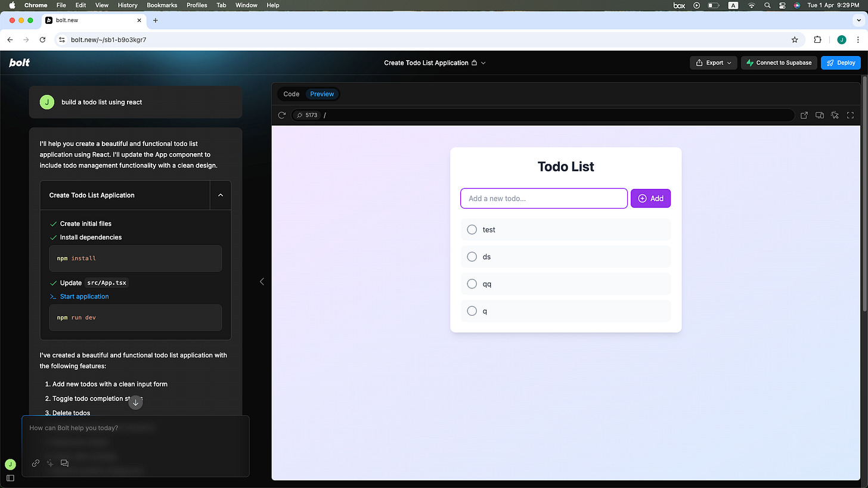The height and width of the screenshot is (488, 868).
Task: Reload the preview pane
Action: point(283,115)
